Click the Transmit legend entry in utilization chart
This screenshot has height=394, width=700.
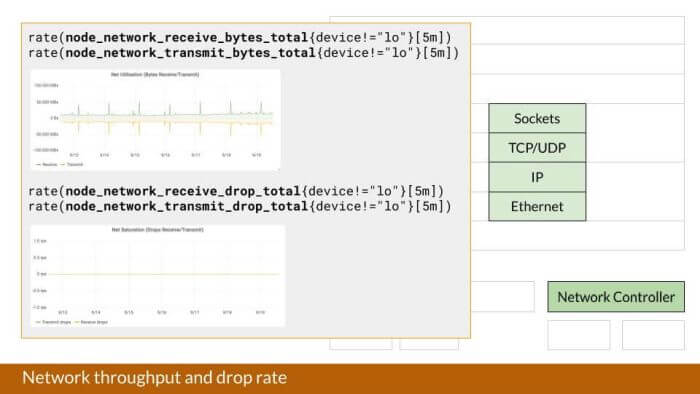coord(71,165)
